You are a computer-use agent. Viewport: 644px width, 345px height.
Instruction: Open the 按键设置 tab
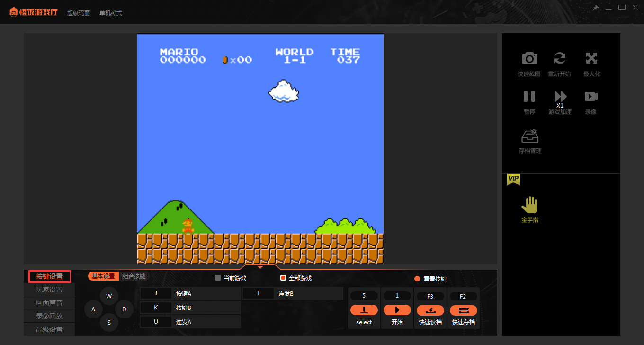[49, 276]
